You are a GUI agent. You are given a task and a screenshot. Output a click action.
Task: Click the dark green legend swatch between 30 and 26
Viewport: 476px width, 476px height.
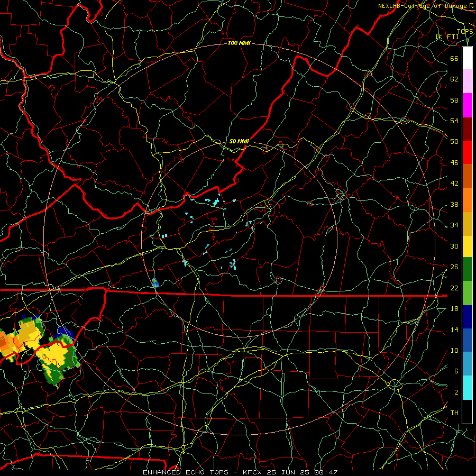(x=467, y=269)
